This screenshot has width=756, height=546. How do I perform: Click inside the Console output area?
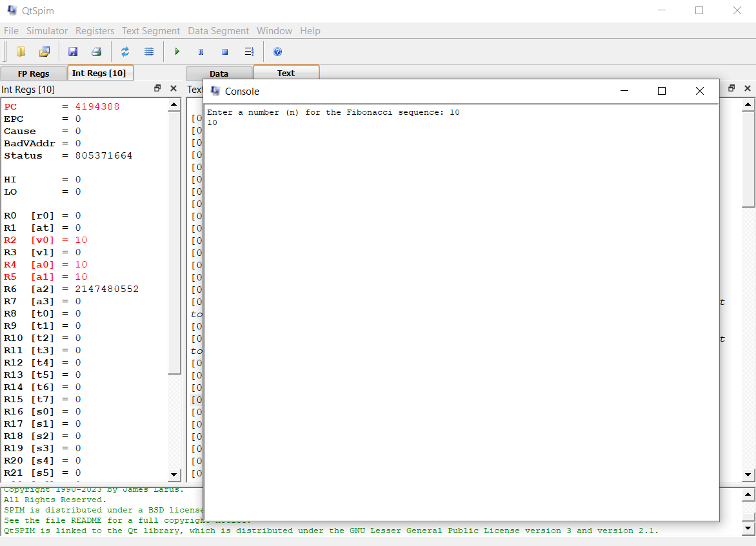(461, 313)
